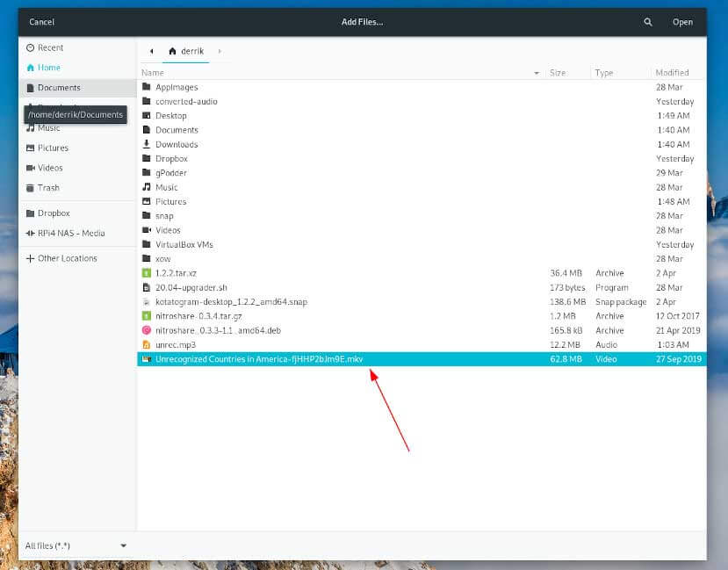The width and height of the screenshot is (728, 570).
Task: Click the house icon next to Home
Action: [x=30, y=68]
